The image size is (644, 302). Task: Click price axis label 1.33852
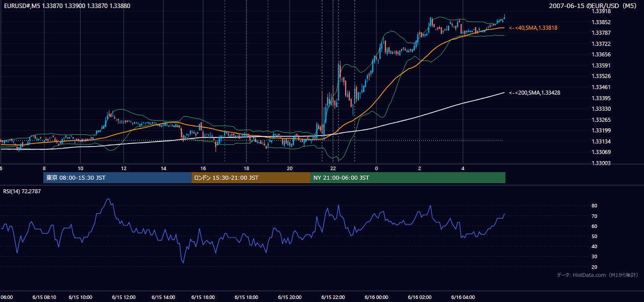tap(601, 22)
